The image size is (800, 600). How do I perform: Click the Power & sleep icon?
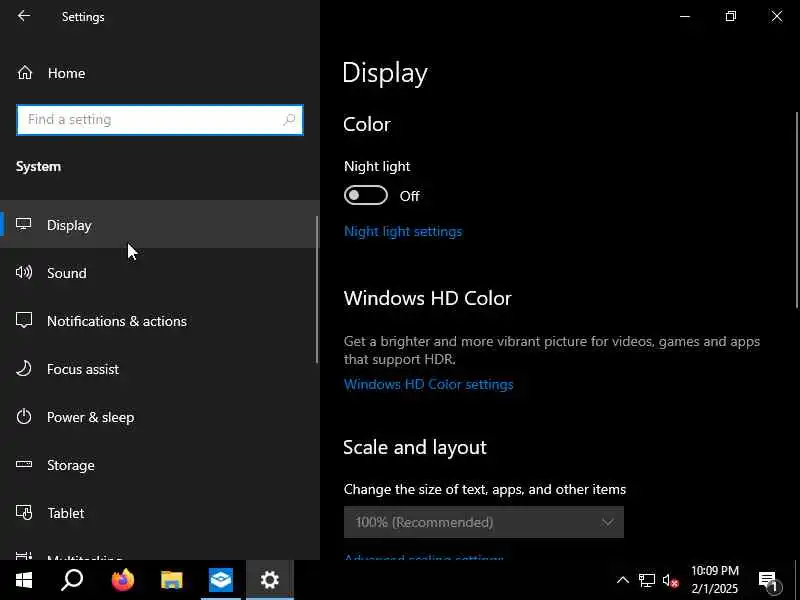point(23,416)
